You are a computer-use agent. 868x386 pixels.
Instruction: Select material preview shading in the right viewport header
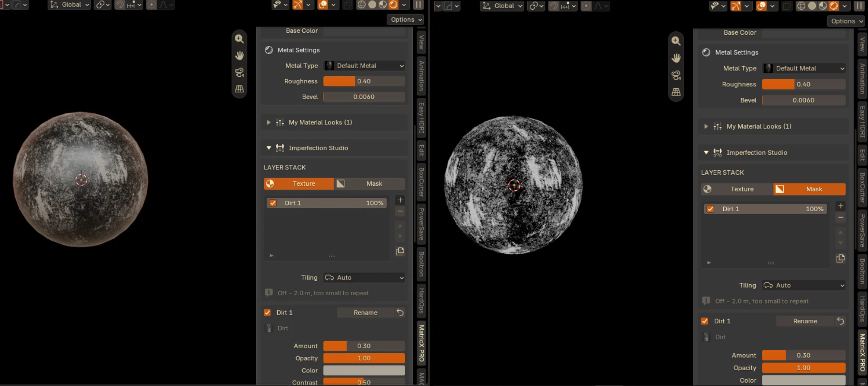[823, 6]
